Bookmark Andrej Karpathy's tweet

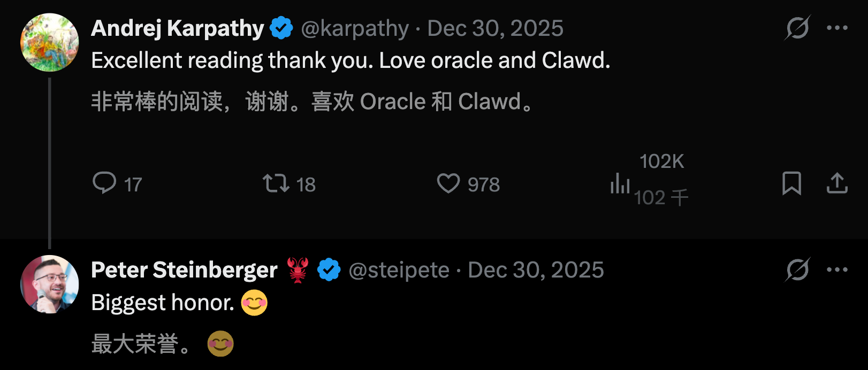[791, 183]
